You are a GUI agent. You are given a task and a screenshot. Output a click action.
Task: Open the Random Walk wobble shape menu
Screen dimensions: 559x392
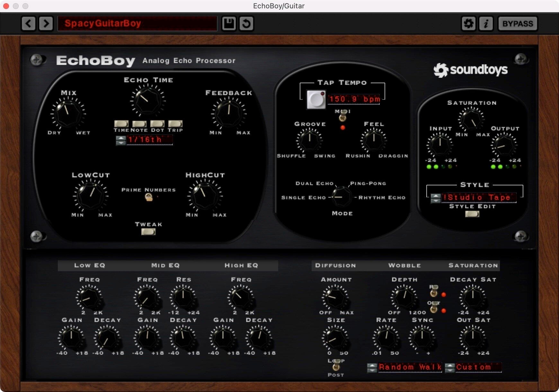tap(410, 367)
